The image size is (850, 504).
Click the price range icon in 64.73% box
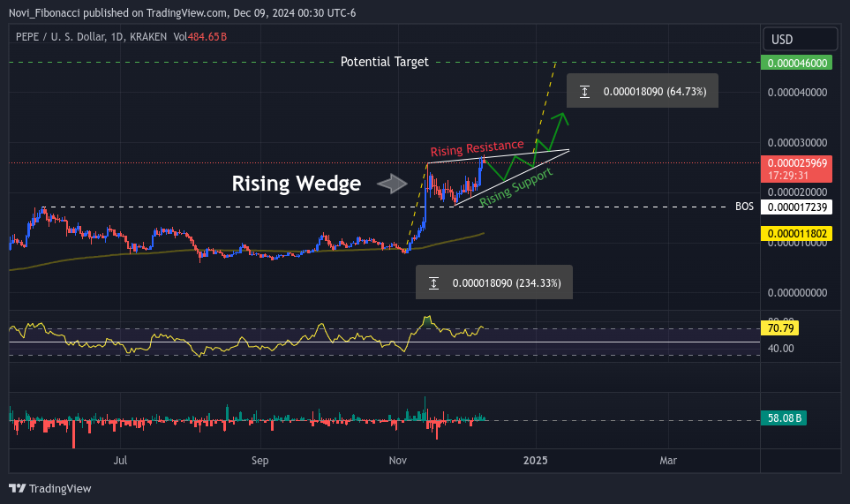[584, 92]
